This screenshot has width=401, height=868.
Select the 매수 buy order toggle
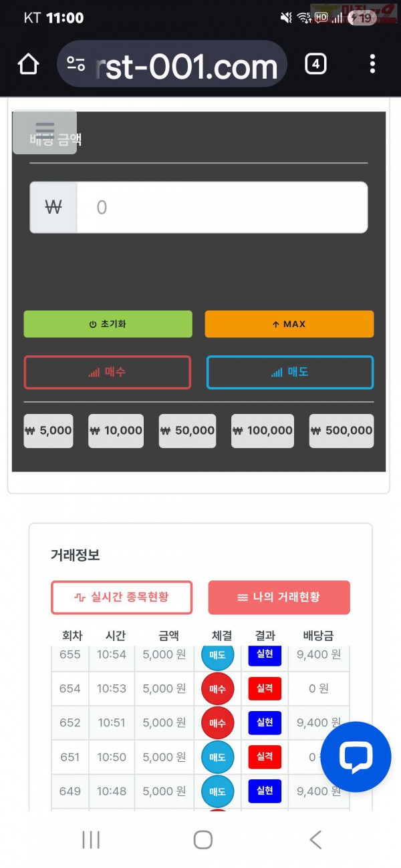108,372
